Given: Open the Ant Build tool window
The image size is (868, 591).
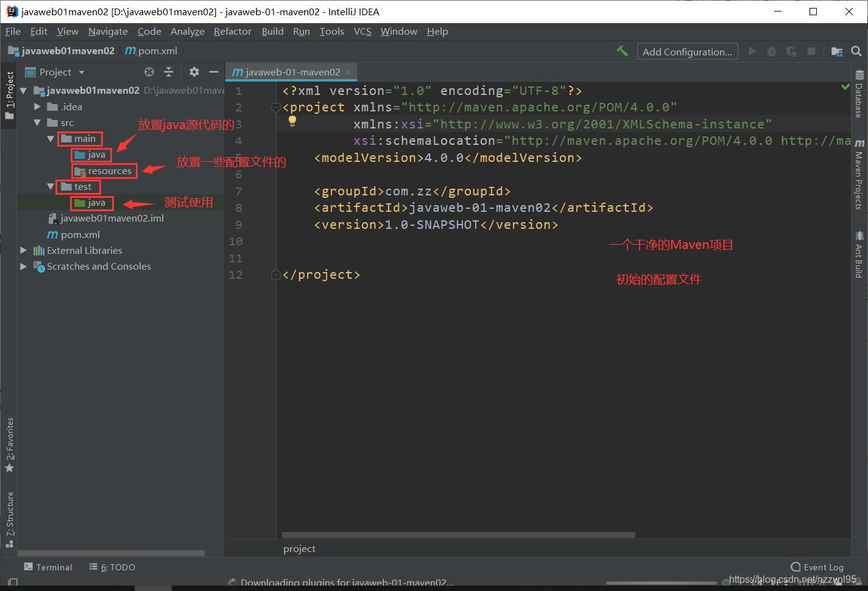Looking at the screenshot, I should pyautogui.click(x=859, y=254).
